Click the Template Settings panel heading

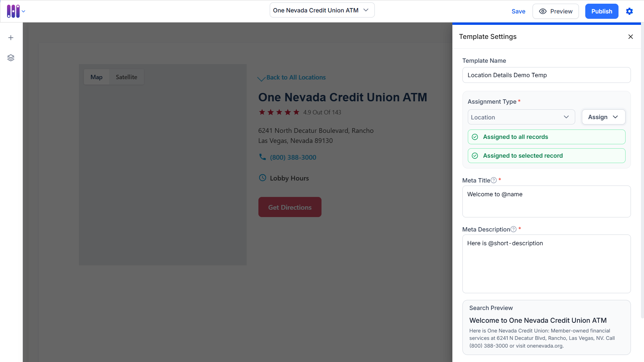(x=488, y=37)
